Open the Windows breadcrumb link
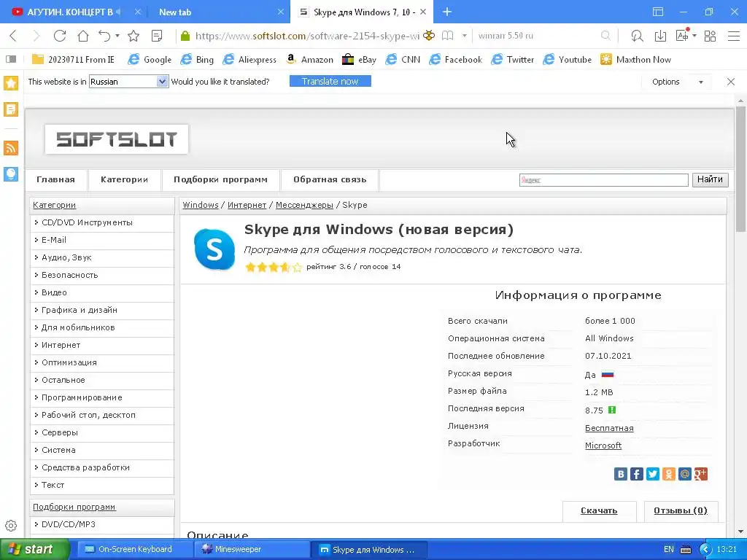This screenshot has height=560, width=747. 201,205
